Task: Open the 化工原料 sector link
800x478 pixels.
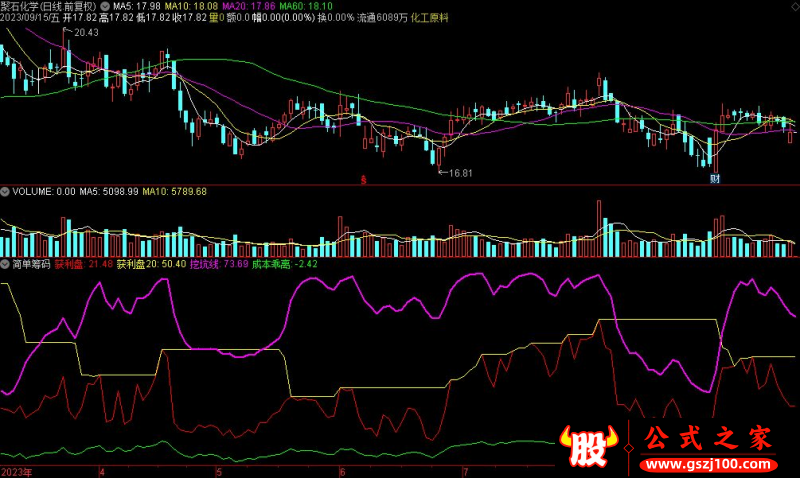Action: (x=429, y=18)
